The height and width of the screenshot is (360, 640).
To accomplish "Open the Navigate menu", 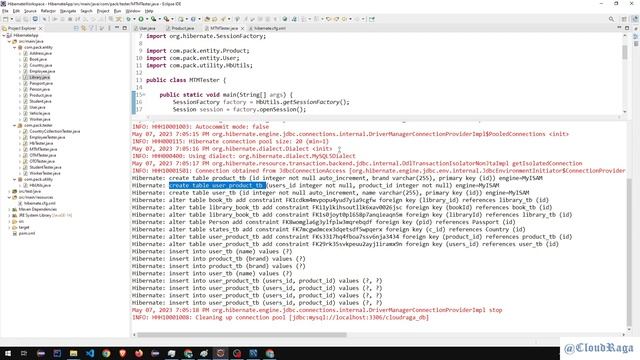I will pyautogui.click(x=68, y=11).
